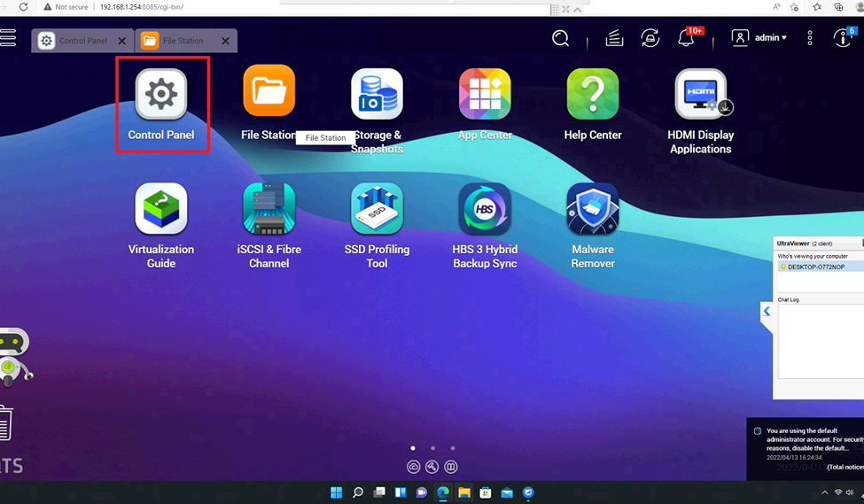Screen dimensions: 864x504
Task: Open the Windows Start menu
Action: (336, 492)
